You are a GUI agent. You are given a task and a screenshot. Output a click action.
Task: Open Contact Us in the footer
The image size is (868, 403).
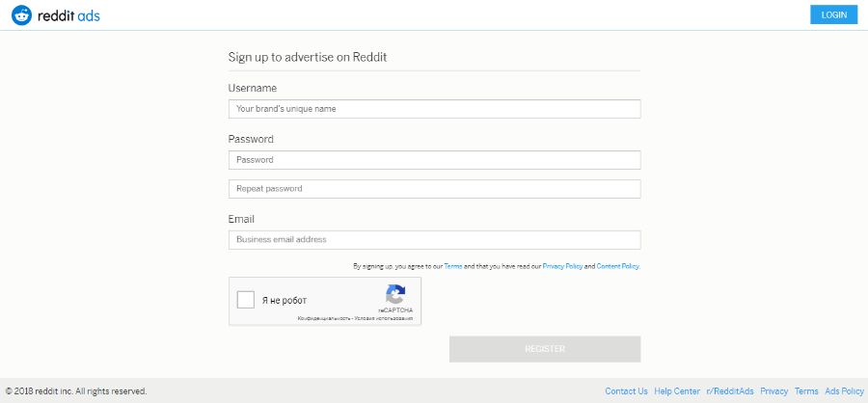pos(626,391)
